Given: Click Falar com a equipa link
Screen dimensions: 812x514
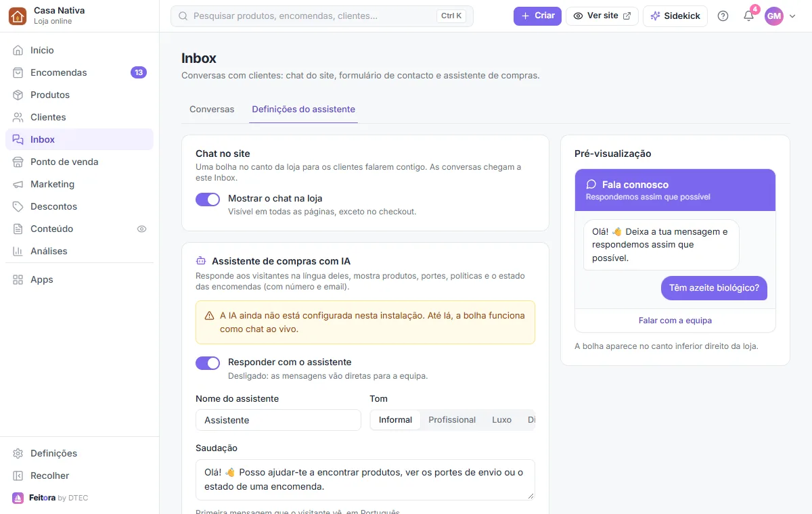Looking at the screenshot, I should pyautogui.click(x=675, y=321).
